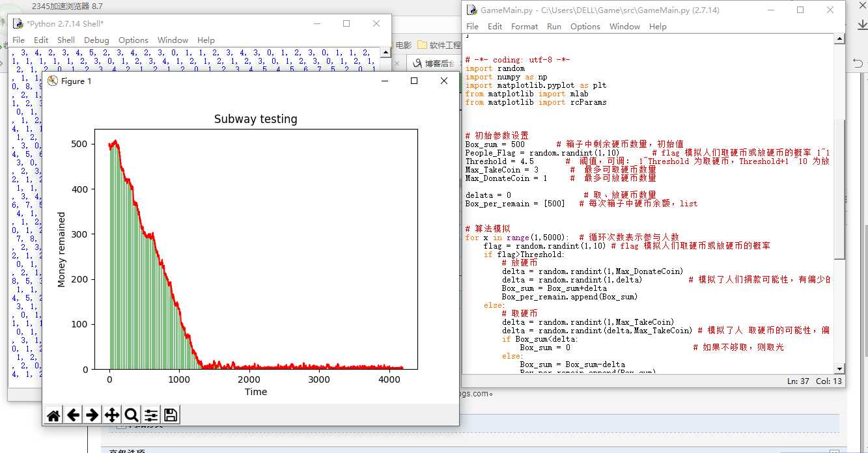Click the 'delata = 0' code line

(x=488, y=195)
